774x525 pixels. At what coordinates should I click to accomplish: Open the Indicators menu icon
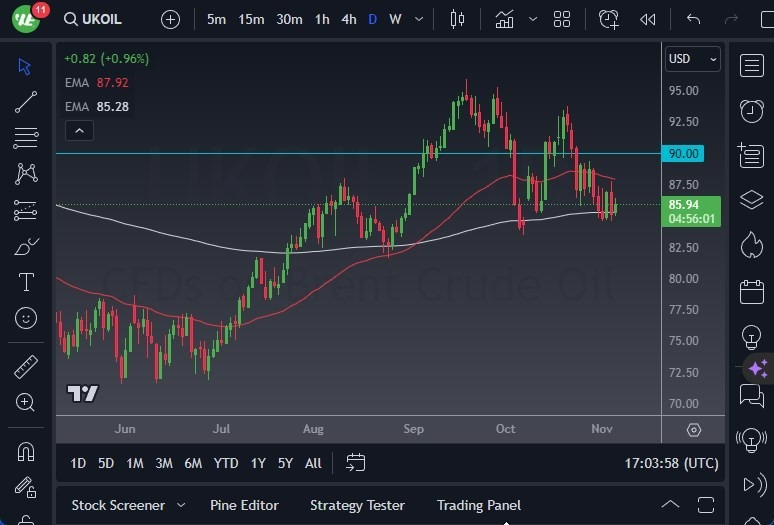pos(505,19)
